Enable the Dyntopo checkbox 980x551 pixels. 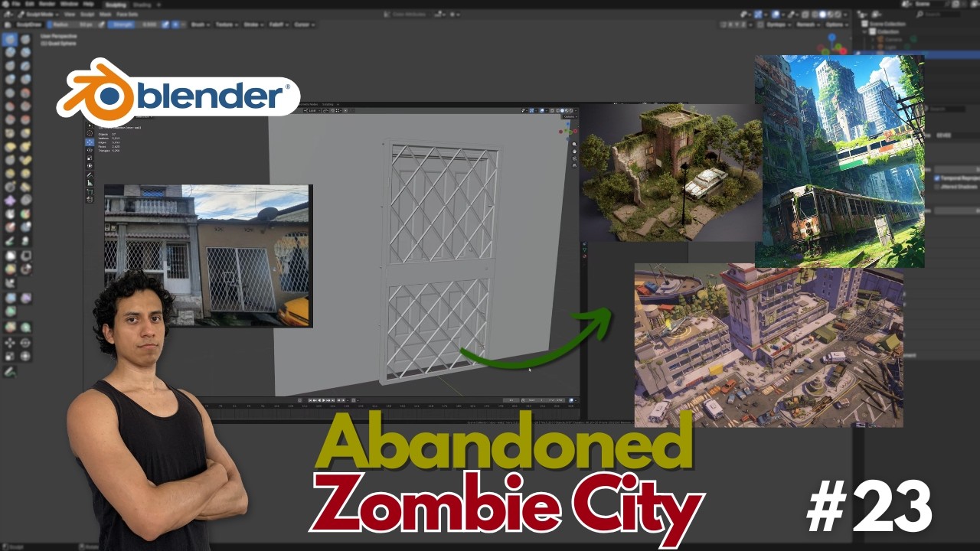[761, 24]
